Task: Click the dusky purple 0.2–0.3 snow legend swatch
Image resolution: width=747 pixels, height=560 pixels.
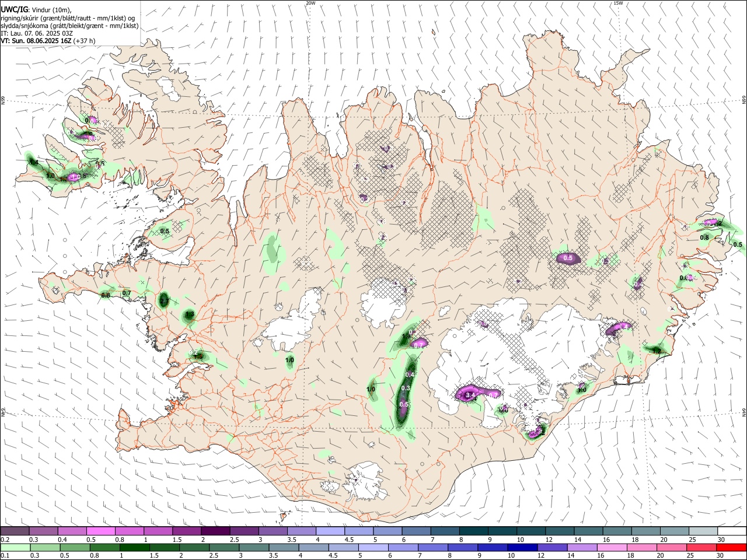Action: click(15, 531)
